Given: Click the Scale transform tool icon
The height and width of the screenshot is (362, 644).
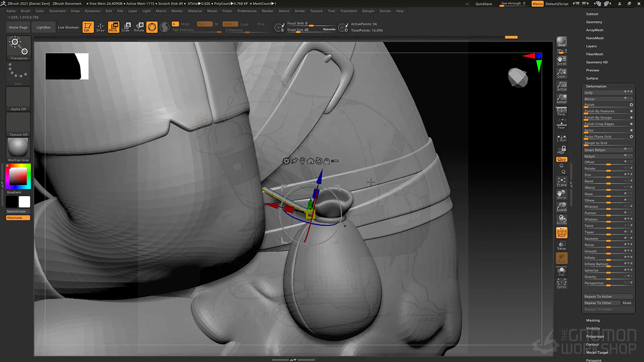Looking at the screenshot, I should (126, 27).
